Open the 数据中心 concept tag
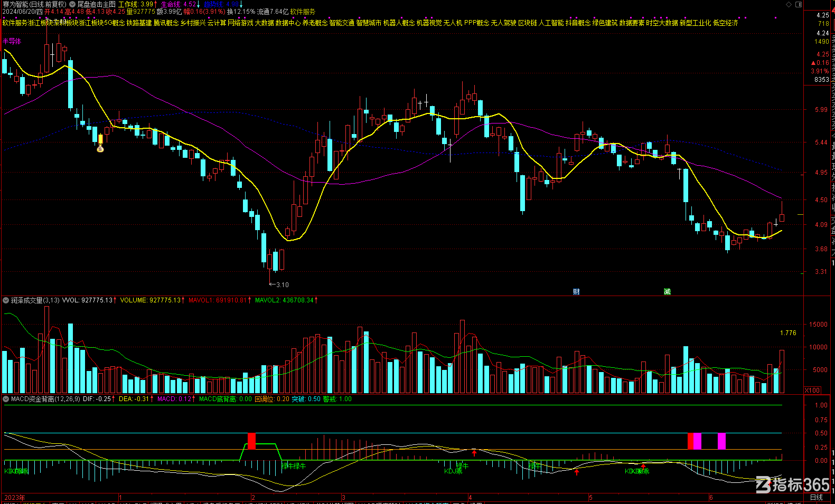Image resolution: width=835 pixels, height=504 pixels. pyautogui.click(x=288, y=23)
